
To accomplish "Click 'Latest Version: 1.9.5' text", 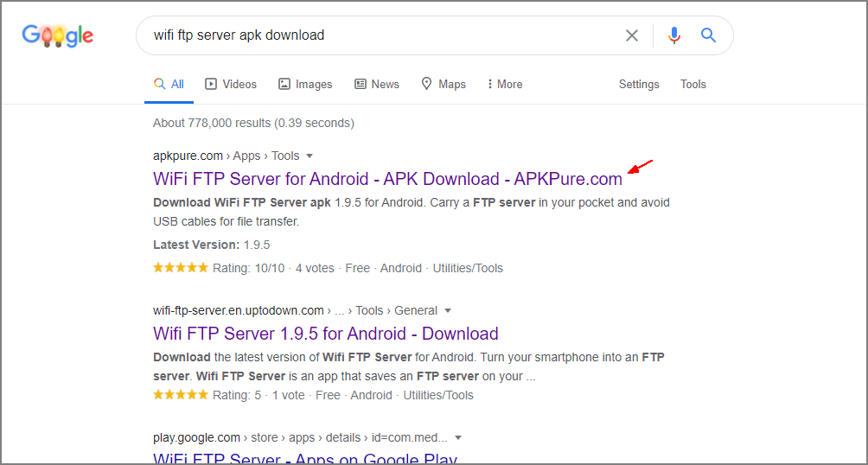I will coord(212,245).
